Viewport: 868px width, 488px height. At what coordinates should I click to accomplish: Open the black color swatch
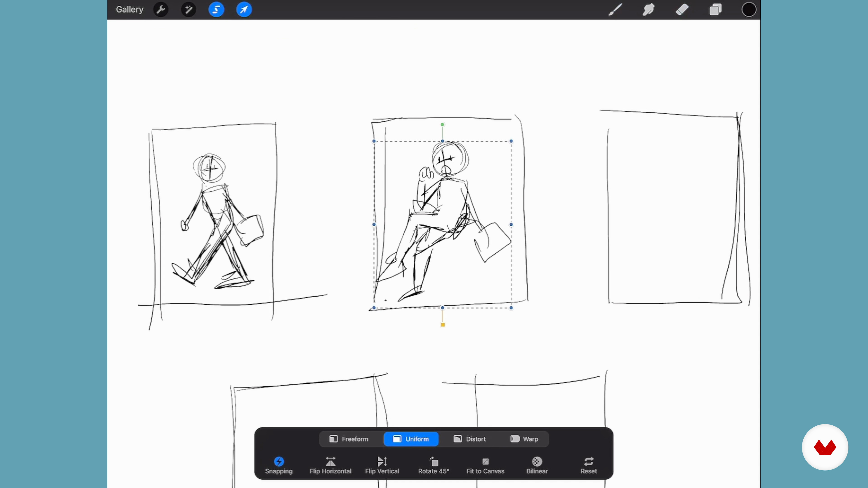(749, 9)
